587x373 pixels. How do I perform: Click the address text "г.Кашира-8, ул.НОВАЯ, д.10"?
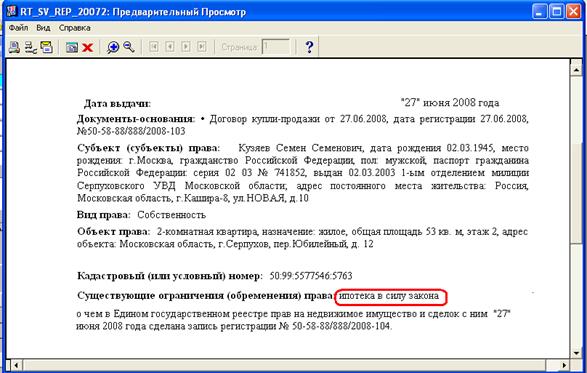click(243, 198)
